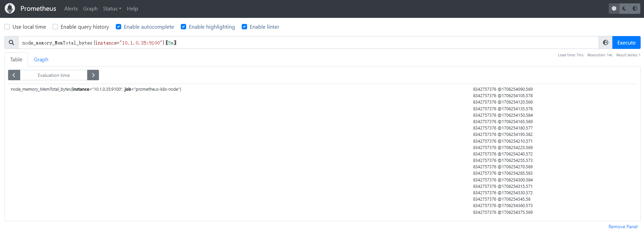Go to next evaluation time arrow
This screenshot has width=644, height=234.
(93, 75)
